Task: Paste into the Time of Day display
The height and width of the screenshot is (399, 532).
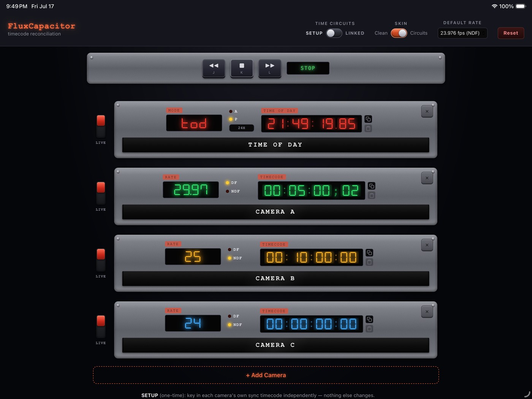Action: [368, 128]
